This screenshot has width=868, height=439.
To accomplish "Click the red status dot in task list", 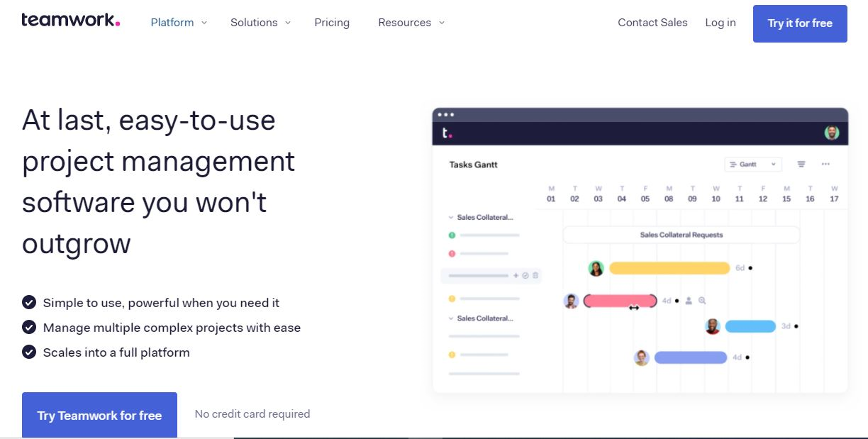I will pos(452,253).
